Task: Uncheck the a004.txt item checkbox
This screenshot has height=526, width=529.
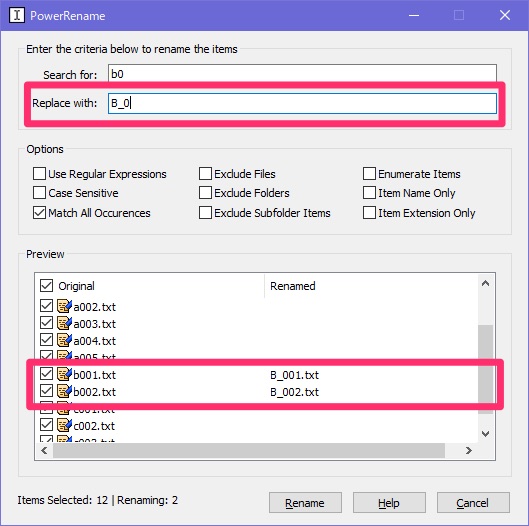Action: pyautogui.click(x=46, y=339)
